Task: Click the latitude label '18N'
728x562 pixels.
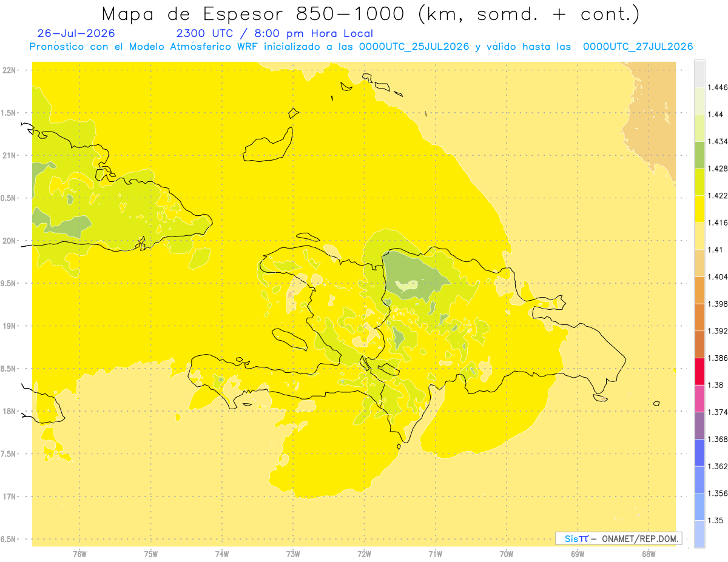Action: point(9,412)
